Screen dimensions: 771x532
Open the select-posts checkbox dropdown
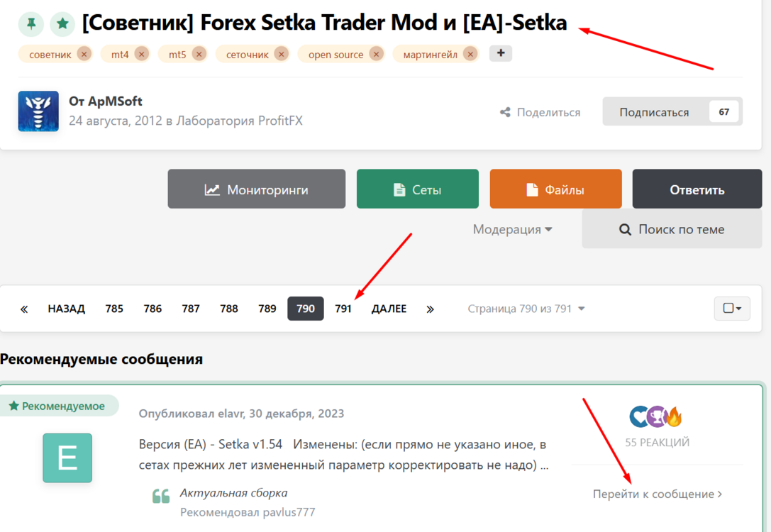pyautogui.click(x=732, y=309)
